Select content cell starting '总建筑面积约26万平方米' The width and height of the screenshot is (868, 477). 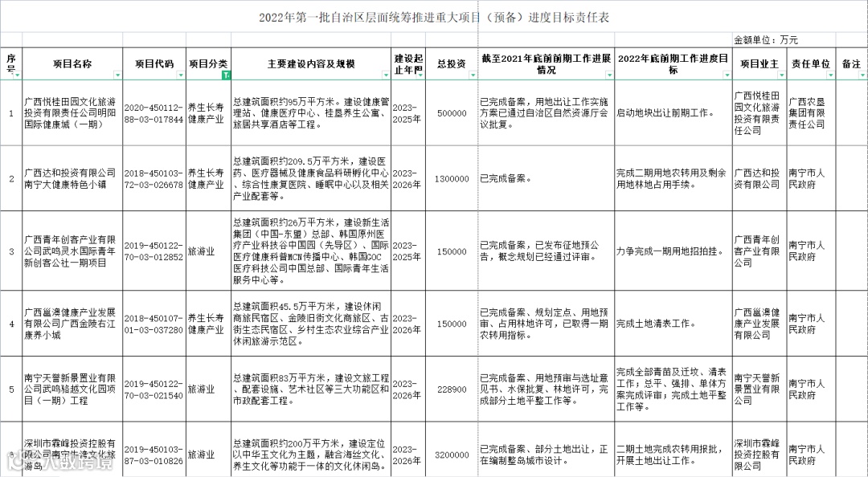tap(311, 251)
